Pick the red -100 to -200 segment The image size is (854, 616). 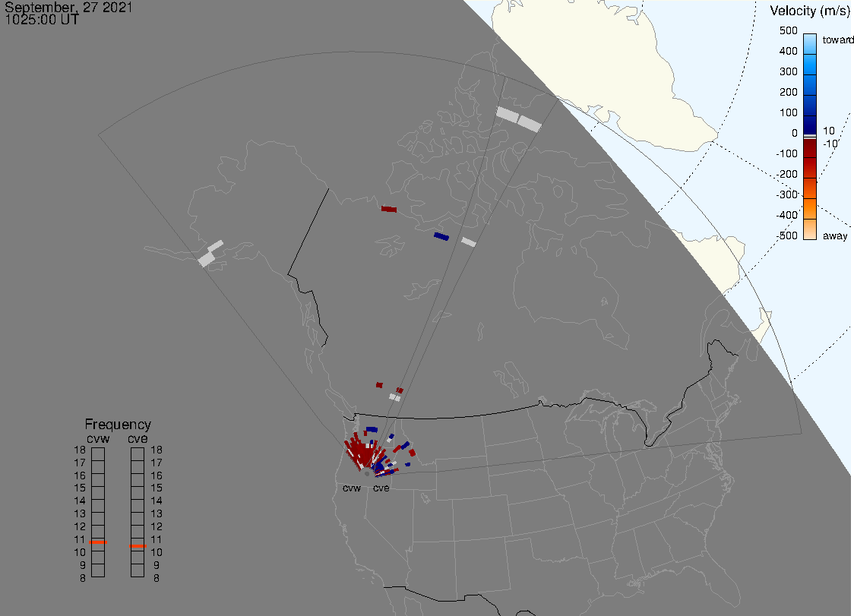810,169
